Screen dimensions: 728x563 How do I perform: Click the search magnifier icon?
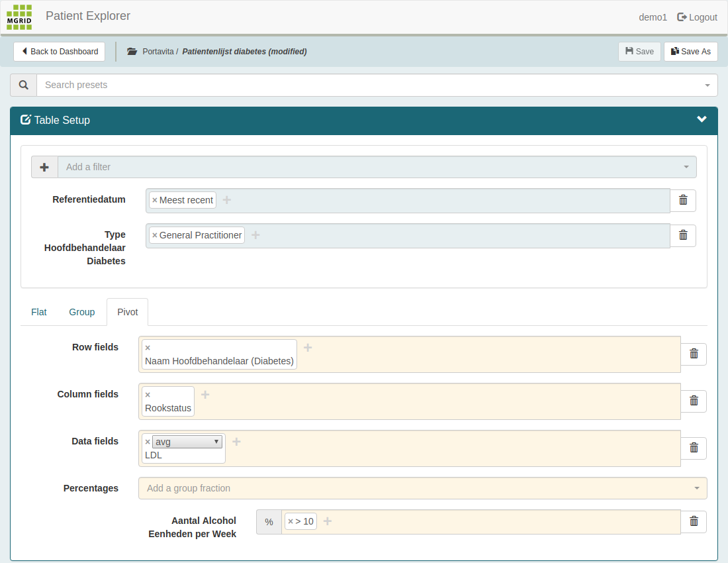click(x=24, y=85)
